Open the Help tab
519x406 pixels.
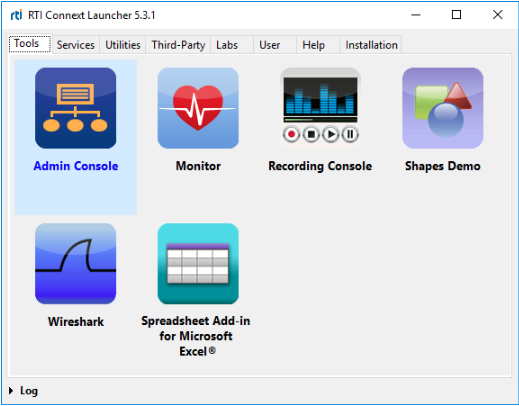[313, 45]
